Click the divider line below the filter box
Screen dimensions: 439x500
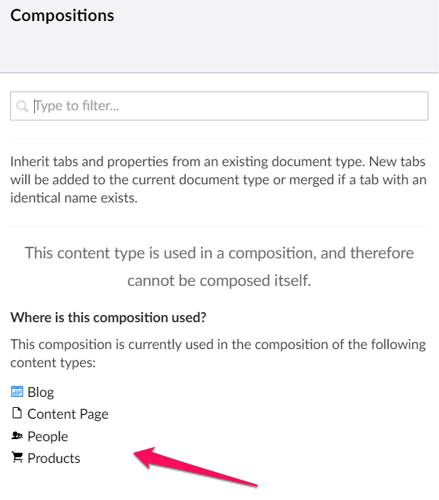click(219, 139)
